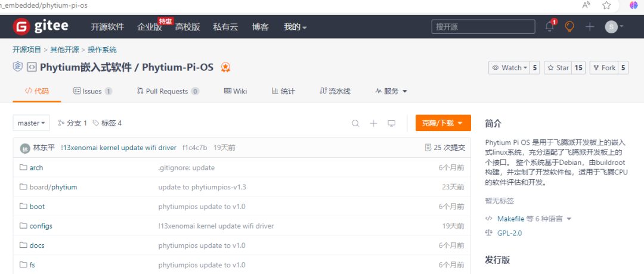The width and height of the screenshot is (644, 274).
Task: Click the Gitee logo
Action: (41, 27)
